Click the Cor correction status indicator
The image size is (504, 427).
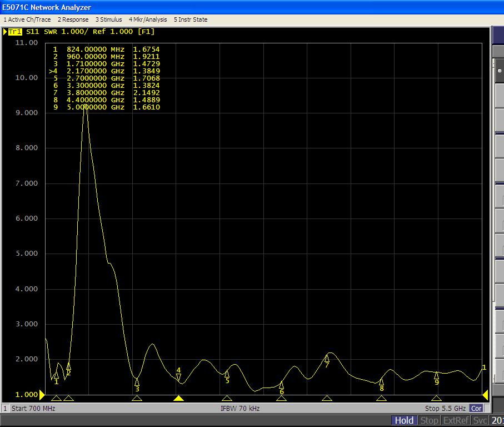[x=476, y=408]
